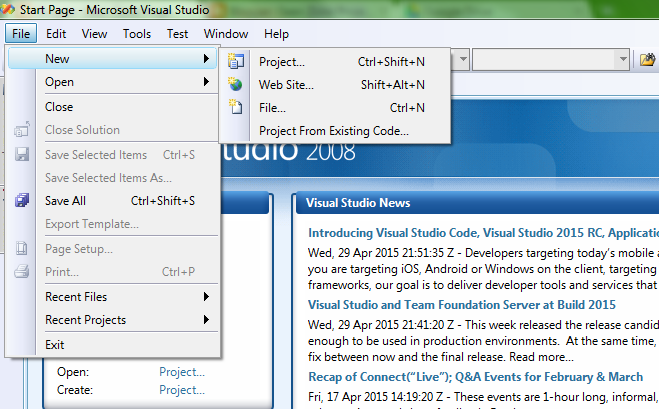Image resolution: width=659 pixels, height=409 pixels.
Task: Click the printer icon beside Print
Action: (22, 272)
